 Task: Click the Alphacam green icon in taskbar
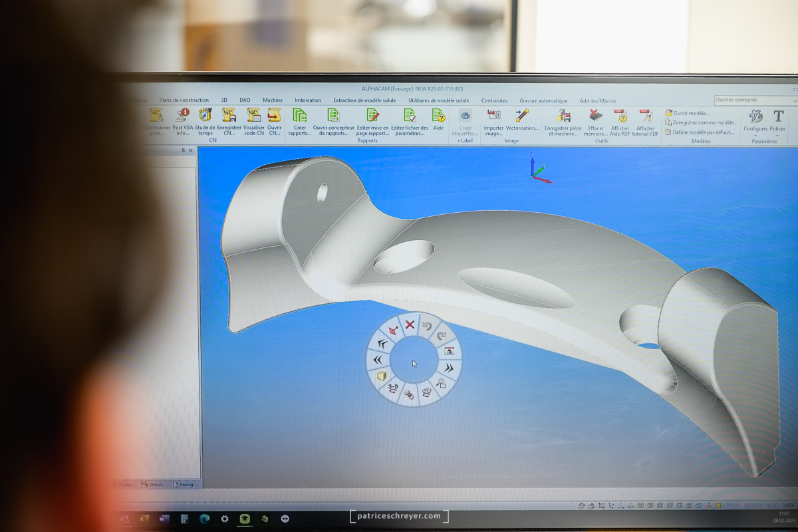coord(245,518)
